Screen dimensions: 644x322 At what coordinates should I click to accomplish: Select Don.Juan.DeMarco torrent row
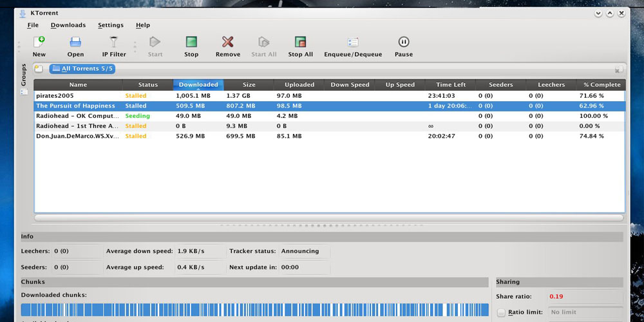pyautogui.click(x=329, y=136)
